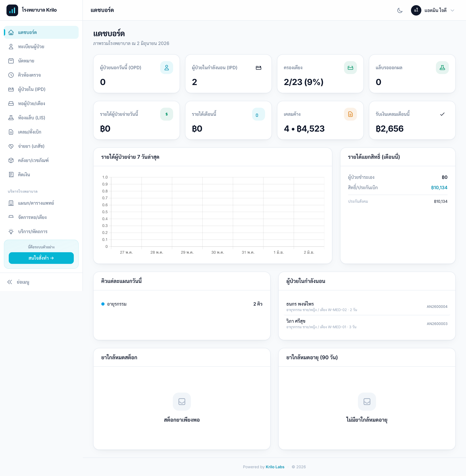The height and width of the screenshot is (476, 466).
Task: Click admission number AN2600004
Action: 437,307
